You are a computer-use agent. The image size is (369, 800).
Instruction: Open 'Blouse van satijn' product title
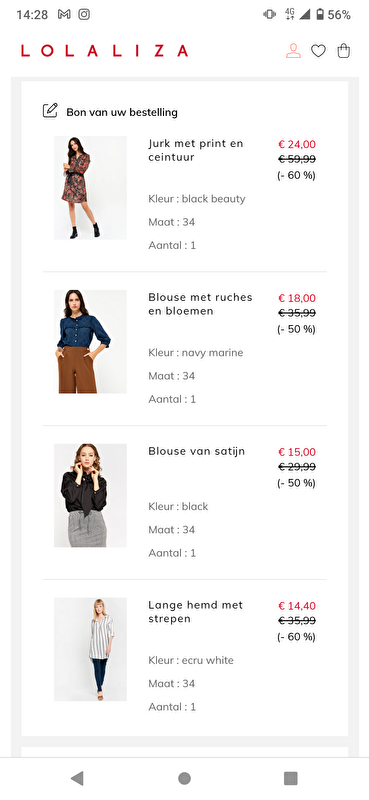(x=196, y=451)
